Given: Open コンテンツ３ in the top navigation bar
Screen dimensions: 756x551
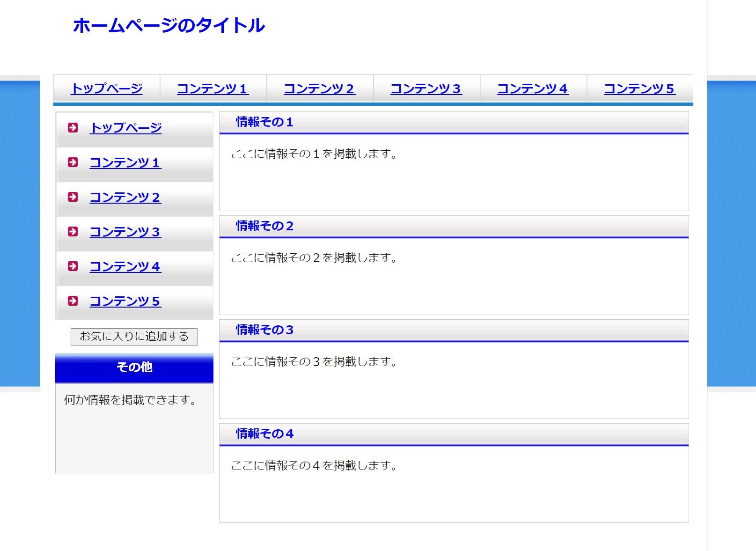Looking at the screenshot, I should (x=426, y=88).
